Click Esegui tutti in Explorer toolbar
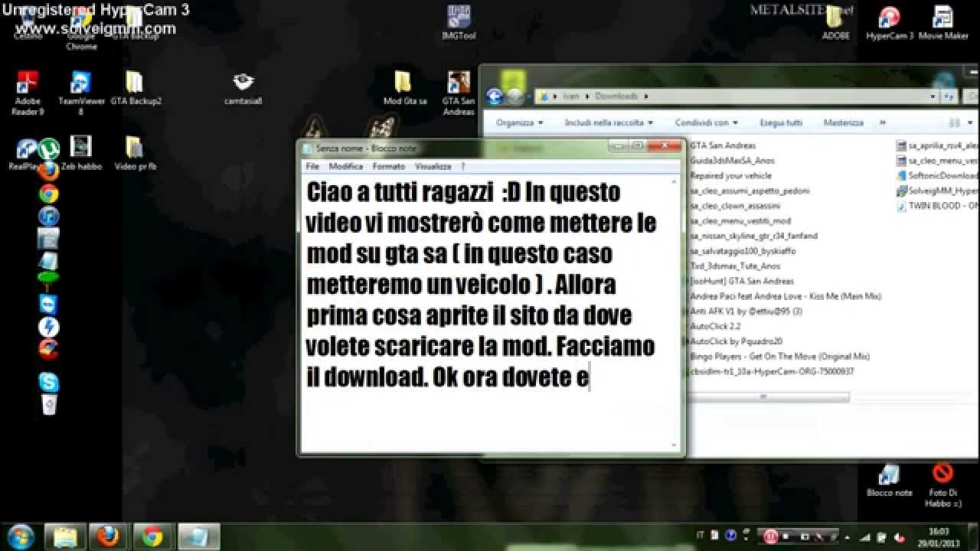Image resolution: width=980 pixels, height=551 pixels. click(781, 122)
